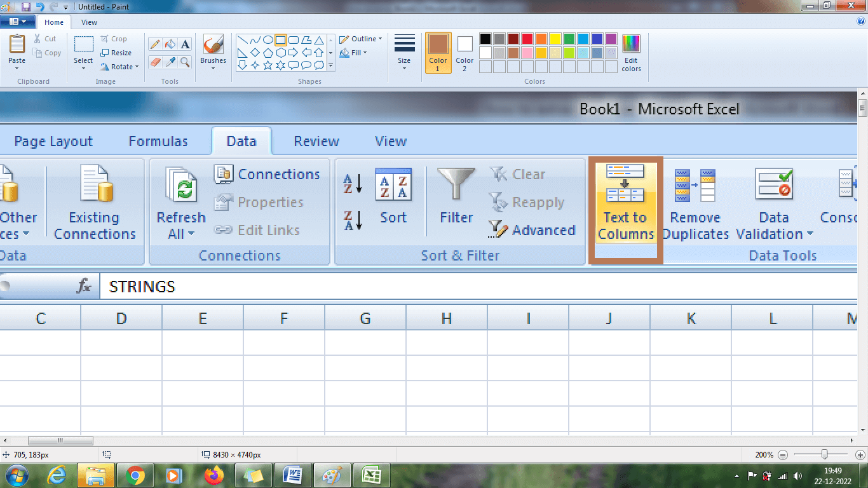Image resolution: width=868 pixels, height=488 pixels.
Task: Click the vertical scrollbar down arrow
Action: pyautogui.click(x=862, y=430)
